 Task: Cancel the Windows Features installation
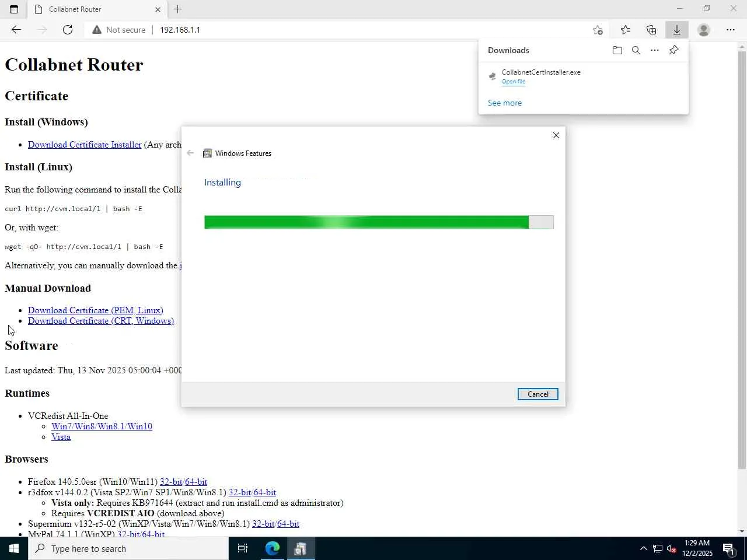538,394
